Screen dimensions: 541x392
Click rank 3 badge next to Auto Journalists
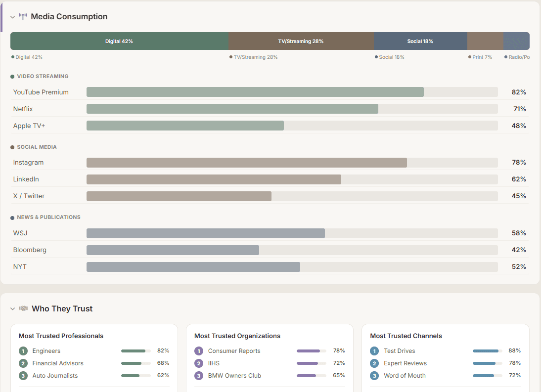tap(23, 376)
